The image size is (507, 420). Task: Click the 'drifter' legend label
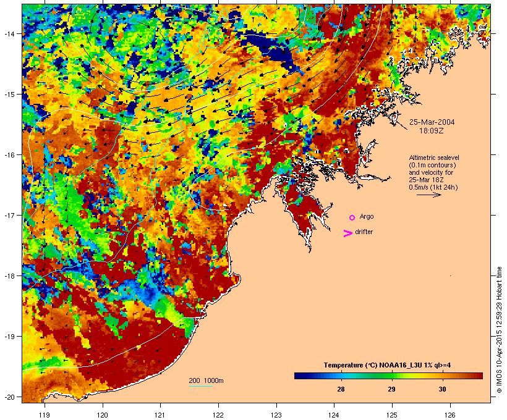pyautogui.click(x=364, y=232)
